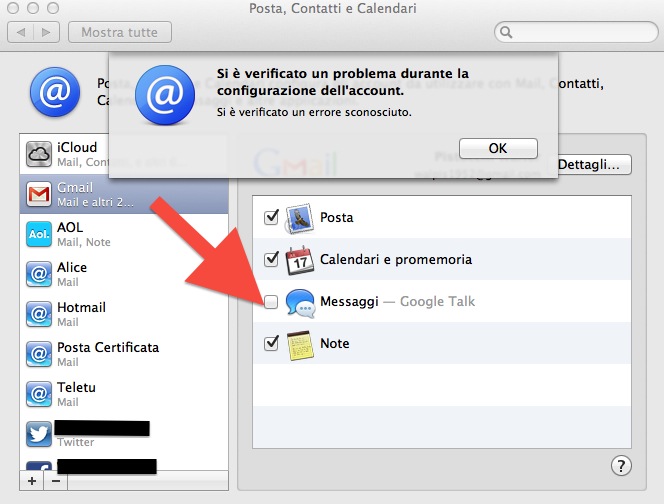Click 'Mail, Note' under AOL
The image size is (664, 504).
84,242
